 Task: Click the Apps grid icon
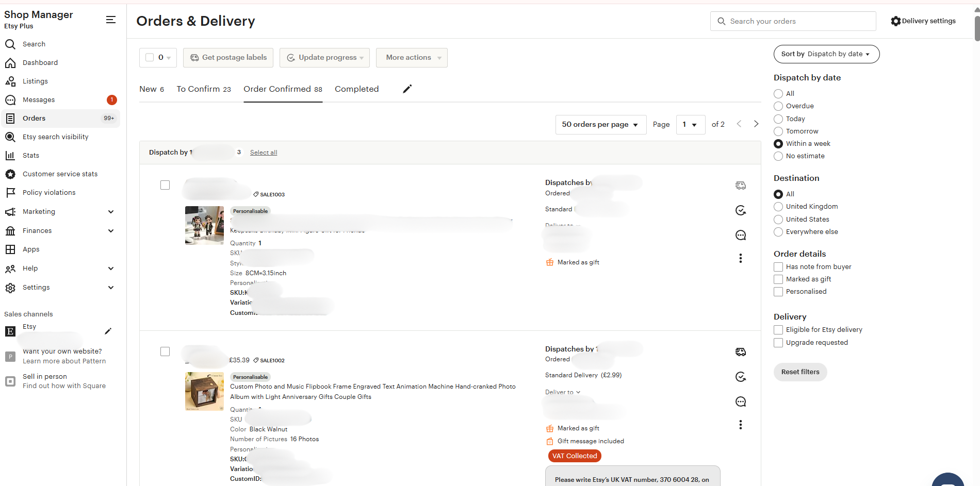click(10, 249)
